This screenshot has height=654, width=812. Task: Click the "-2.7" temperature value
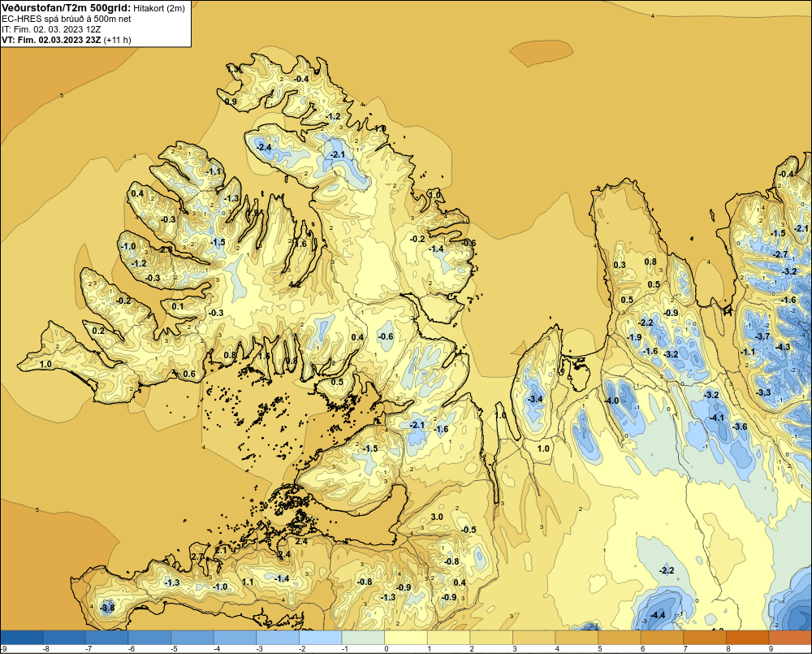[x=780, y=254]
